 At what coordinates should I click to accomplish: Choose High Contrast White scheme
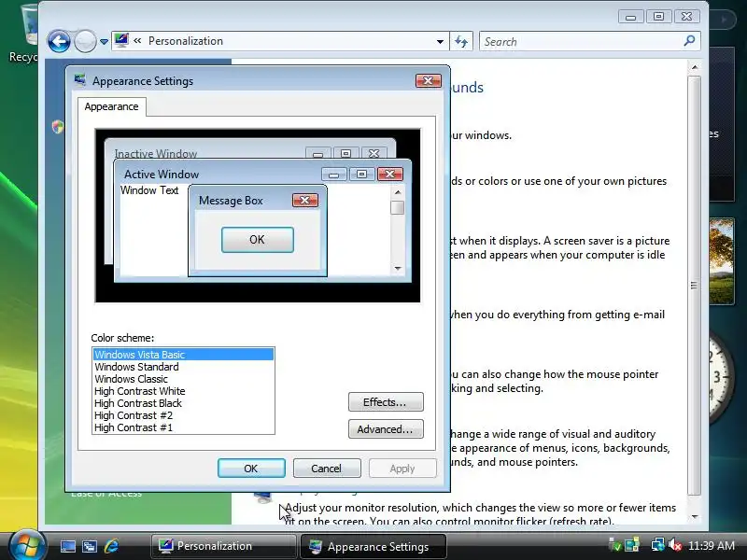[x=183, y=391]
